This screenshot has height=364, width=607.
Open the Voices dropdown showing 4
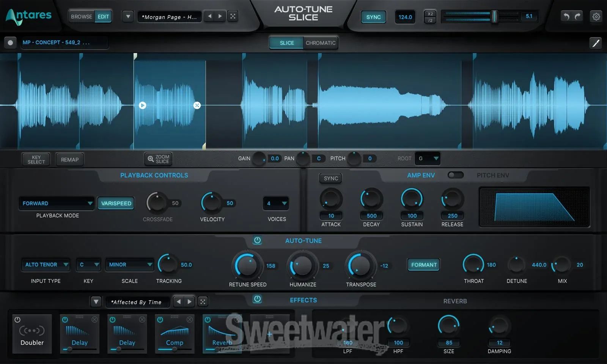276,204
